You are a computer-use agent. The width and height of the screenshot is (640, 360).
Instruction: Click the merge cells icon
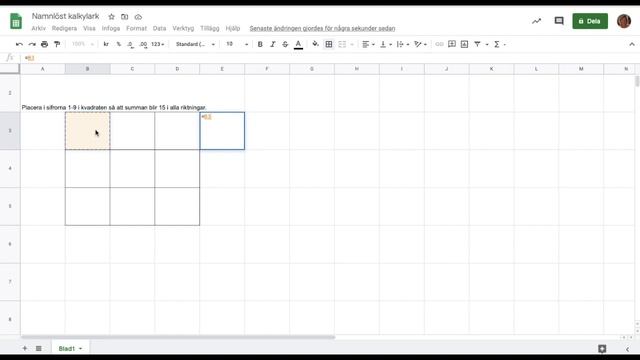(x=342, y=44)
